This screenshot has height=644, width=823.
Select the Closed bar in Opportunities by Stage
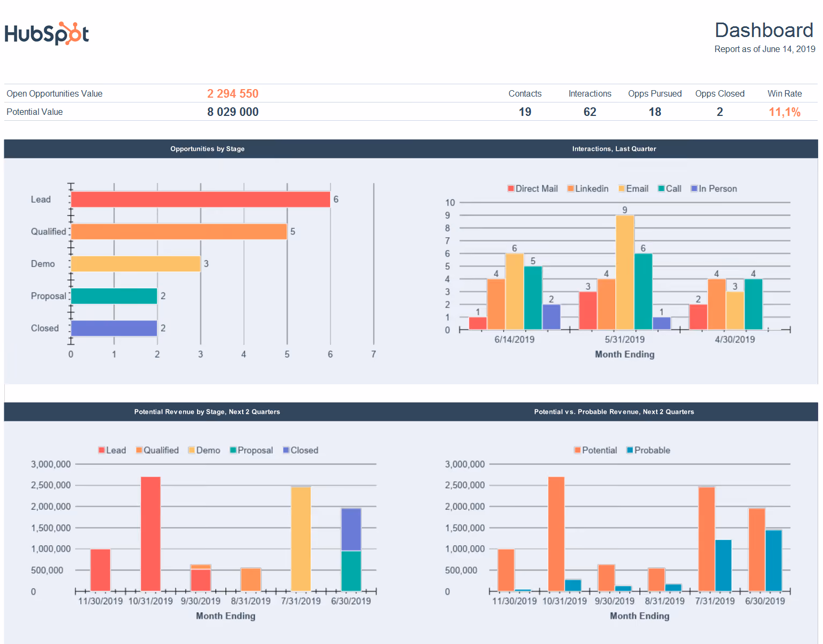[114, 328]
